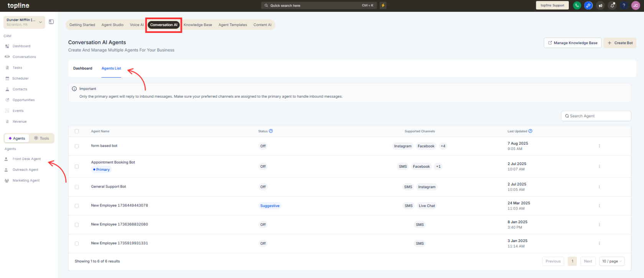Open the Knowledge Base tab
Image resolution: width=644 pixels, height=278 pixels.
click(x=198, y=25)
